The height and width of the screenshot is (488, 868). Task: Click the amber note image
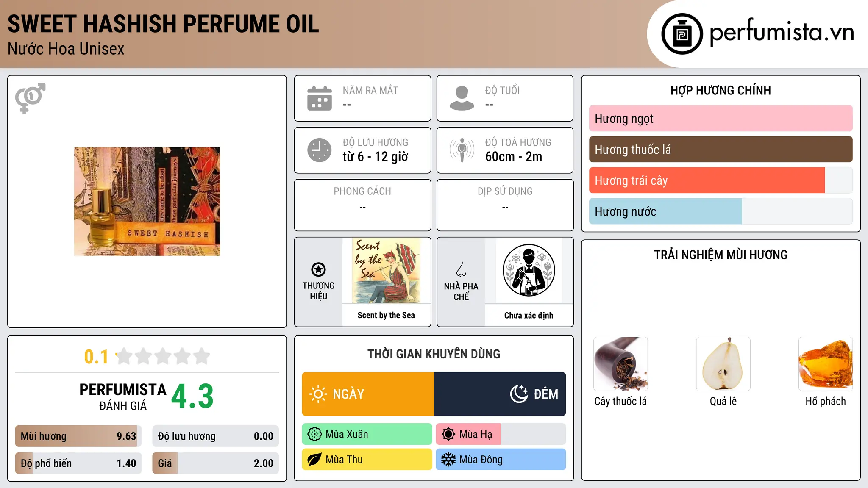826,364
